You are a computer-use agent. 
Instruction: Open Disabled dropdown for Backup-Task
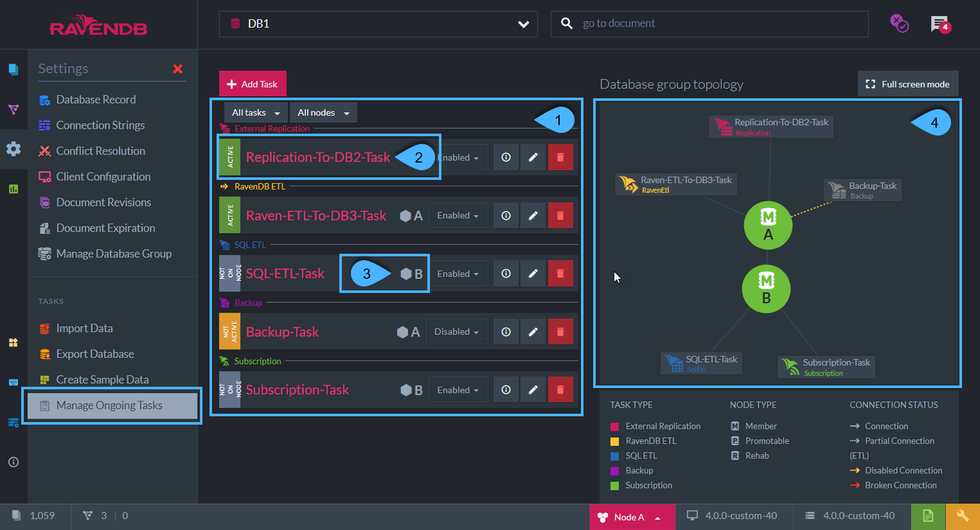pos(456,331)
